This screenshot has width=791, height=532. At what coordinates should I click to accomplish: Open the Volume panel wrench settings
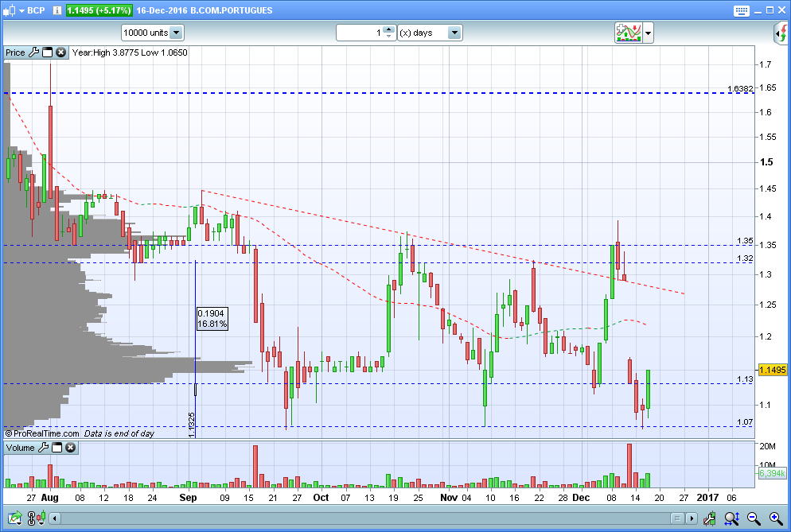[44, 447]
